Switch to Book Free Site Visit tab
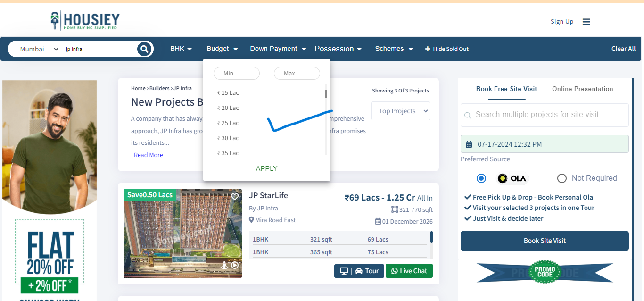This screenshot has height=301, width=644. pyautogui.click(x=506, y=89)
